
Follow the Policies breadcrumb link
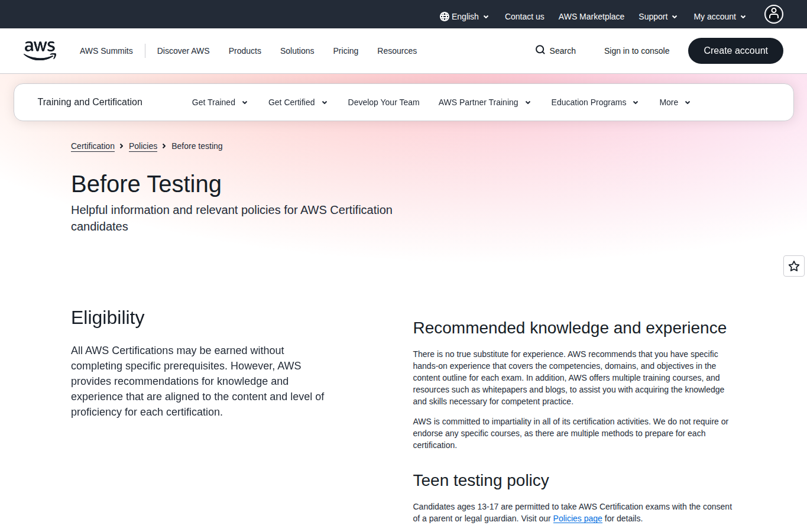point(143,146)
